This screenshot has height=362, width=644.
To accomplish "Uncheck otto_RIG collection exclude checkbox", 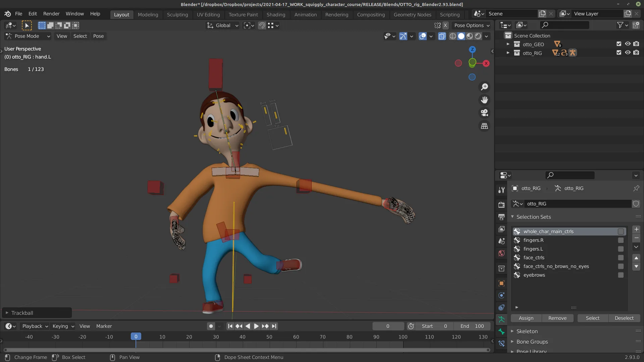I will 619,53.
